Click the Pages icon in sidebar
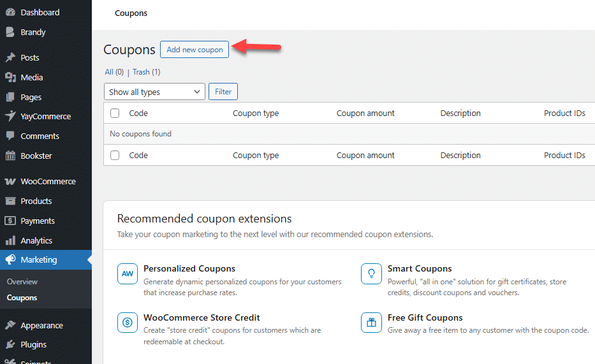The image size is (595, 364). [10, 97]
